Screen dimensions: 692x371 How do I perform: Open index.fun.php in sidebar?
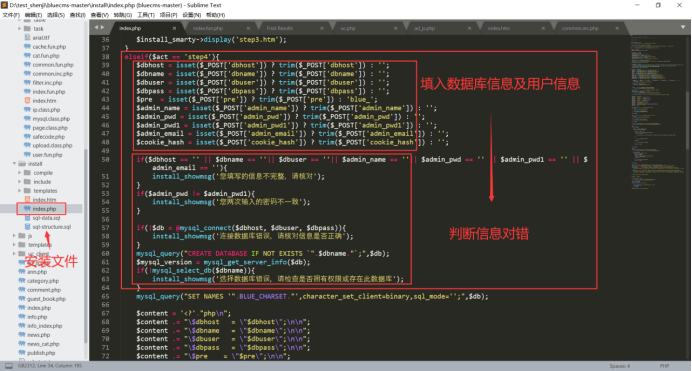[x=49, y=92]
